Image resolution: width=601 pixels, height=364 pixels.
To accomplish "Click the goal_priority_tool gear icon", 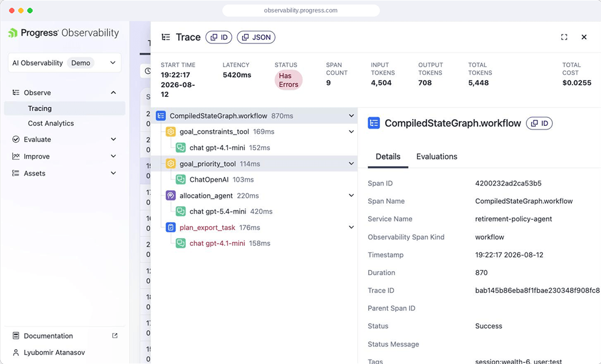I will point(170,163).
